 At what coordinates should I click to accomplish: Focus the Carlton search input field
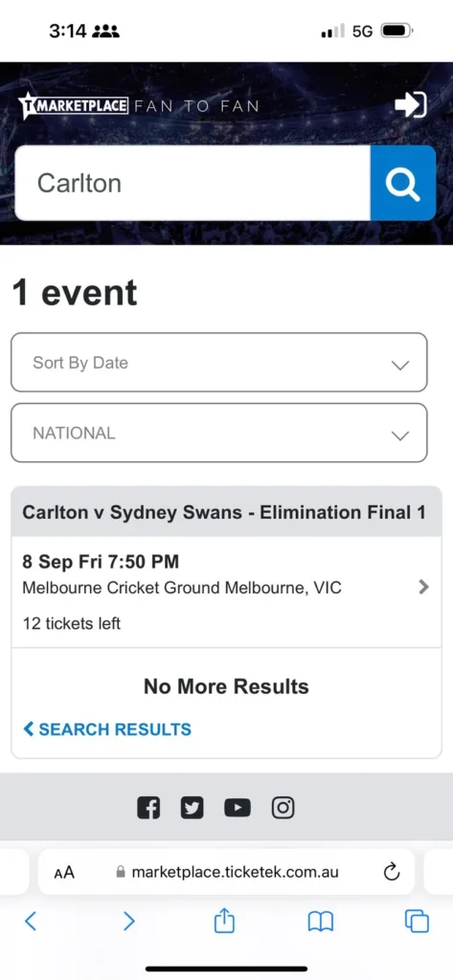pyautogui.click(x=193, y=183)
